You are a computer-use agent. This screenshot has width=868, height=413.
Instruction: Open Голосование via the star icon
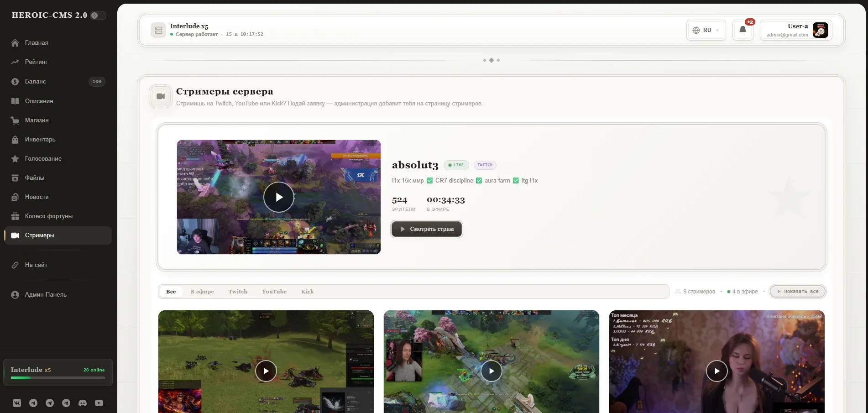point(15,159)
